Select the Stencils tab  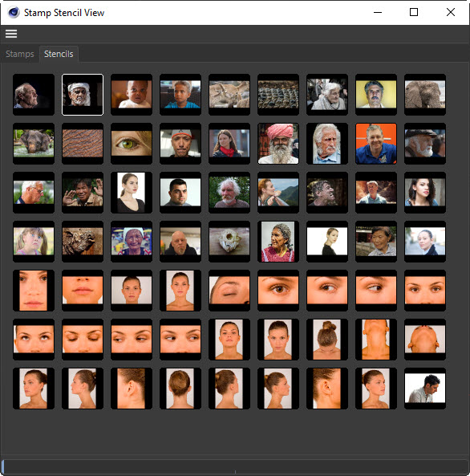coord(59,54)
